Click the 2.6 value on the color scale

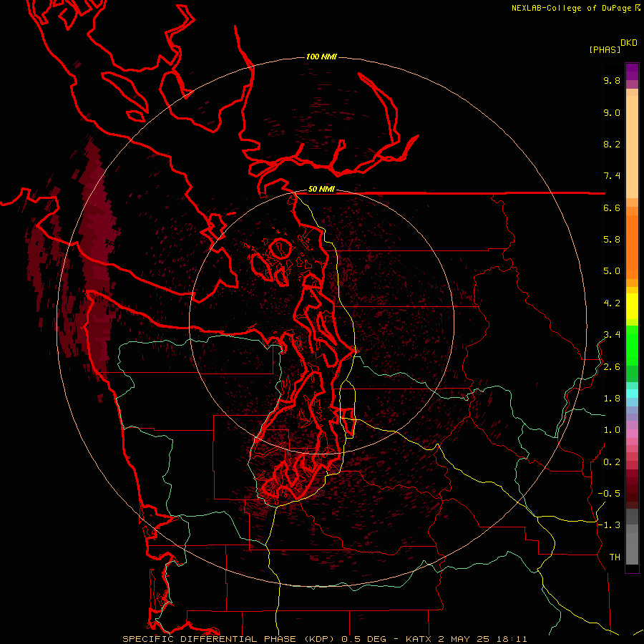(x=612, y=367)
